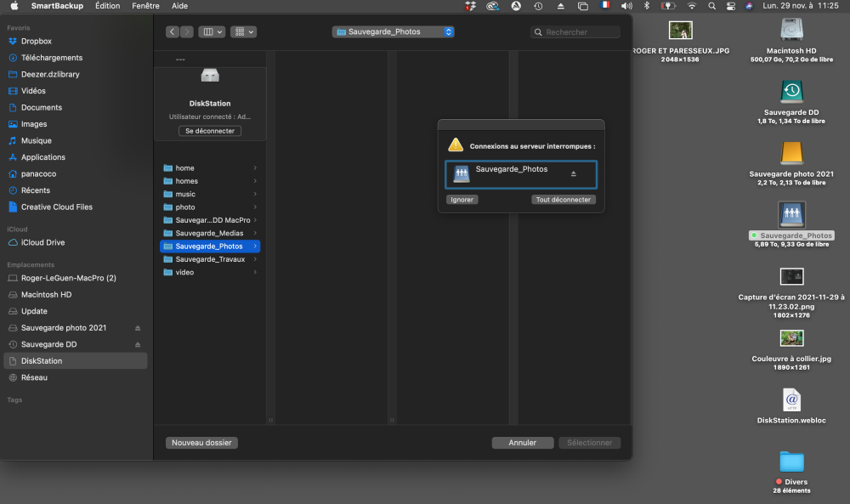Eject Sauvegarde DD in the sidebar
Viewport: 850px width, 504px height.
(x=138, y=345)
